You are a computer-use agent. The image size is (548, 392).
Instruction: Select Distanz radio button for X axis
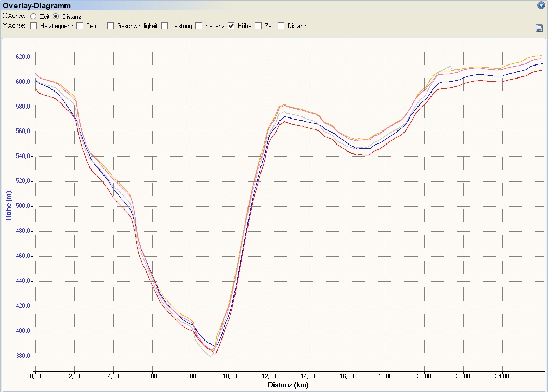coord(56,17)
